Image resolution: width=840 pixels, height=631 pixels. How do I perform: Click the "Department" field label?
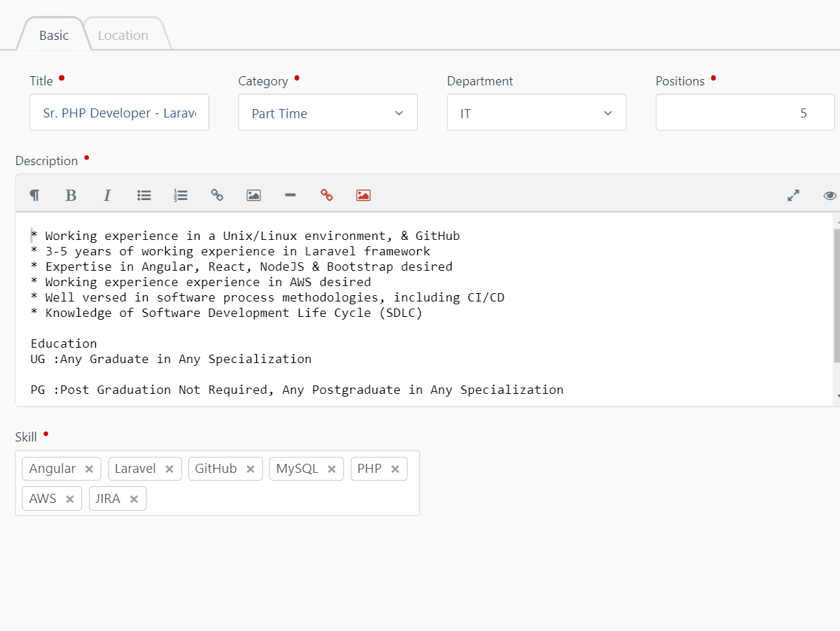(480, 81)
